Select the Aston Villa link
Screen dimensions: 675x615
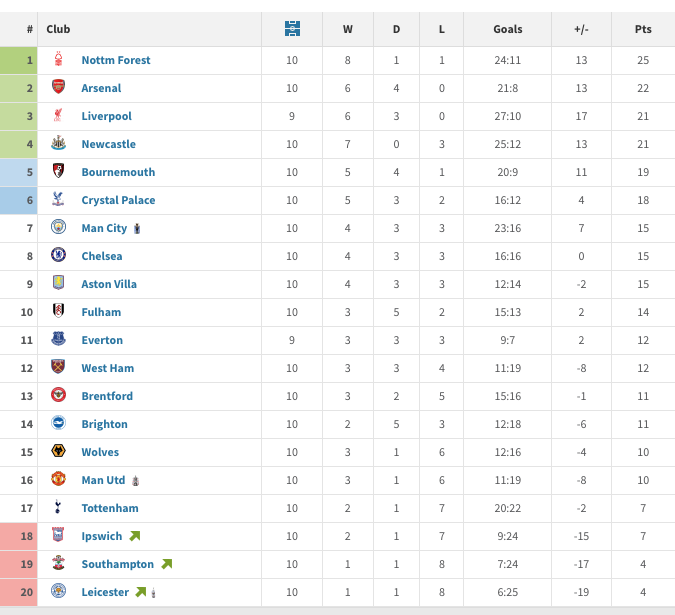tap(109, 284)
